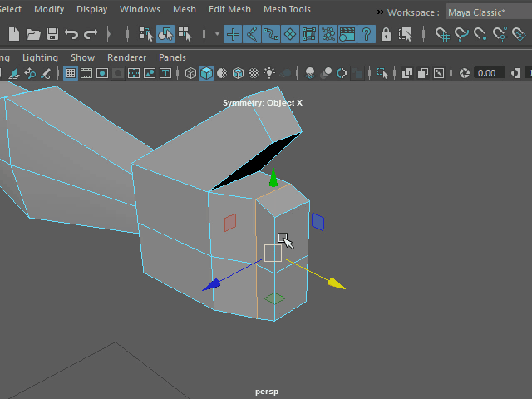Open the Renderer panel menu

pyautogui.click(x=126, y=57)
